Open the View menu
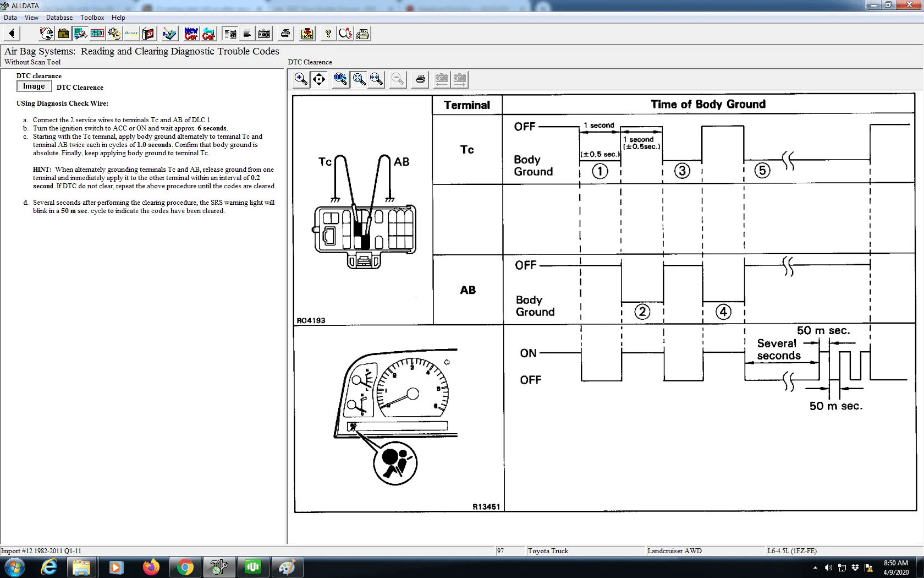The image size is (924, 578). click(x=31, y=18)
